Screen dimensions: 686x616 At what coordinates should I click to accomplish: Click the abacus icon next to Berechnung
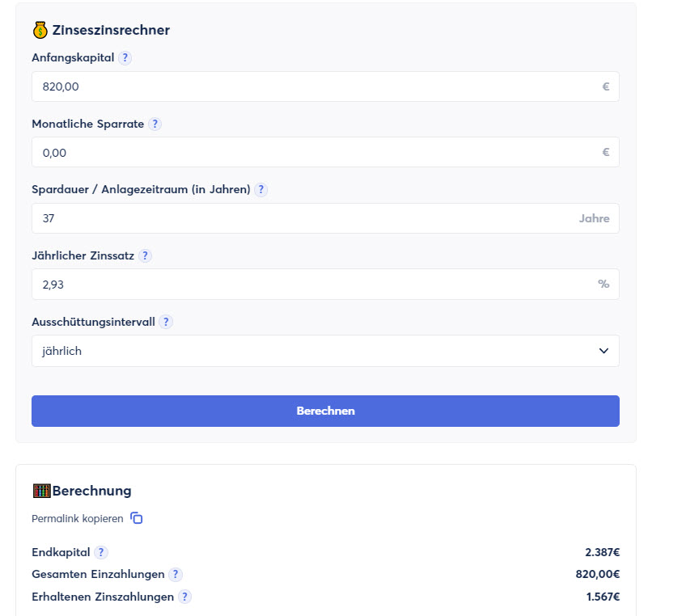click(41, 491)
